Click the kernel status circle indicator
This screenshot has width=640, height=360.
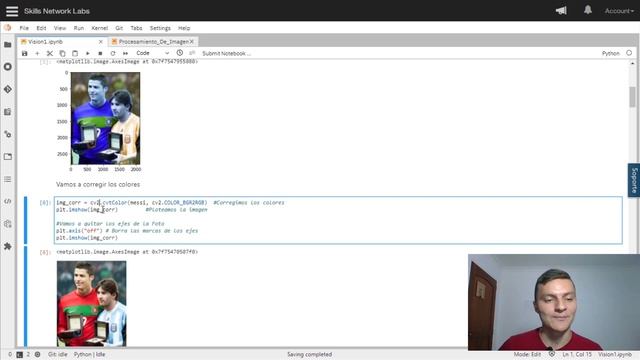click(629, 53)
